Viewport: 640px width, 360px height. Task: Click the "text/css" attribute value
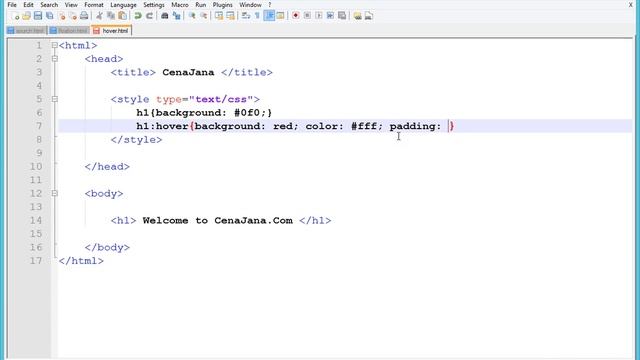pos(221,99)
